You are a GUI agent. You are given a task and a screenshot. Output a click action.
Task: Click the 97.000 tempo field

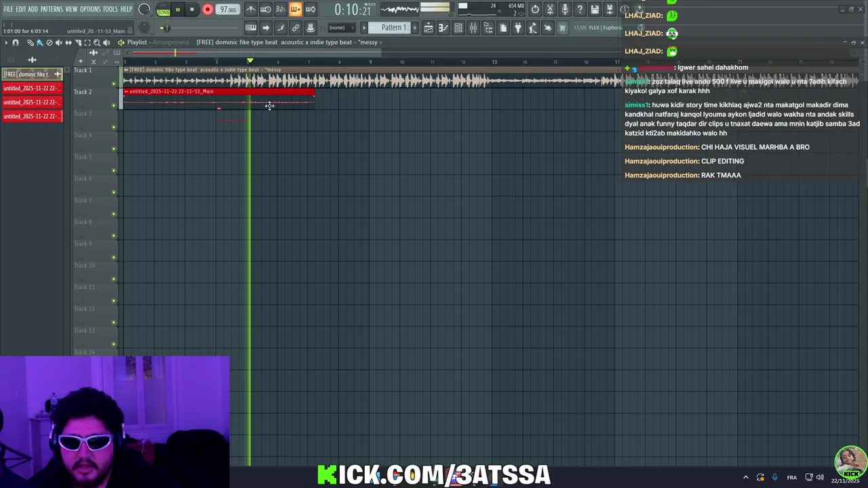coord(229,9)
